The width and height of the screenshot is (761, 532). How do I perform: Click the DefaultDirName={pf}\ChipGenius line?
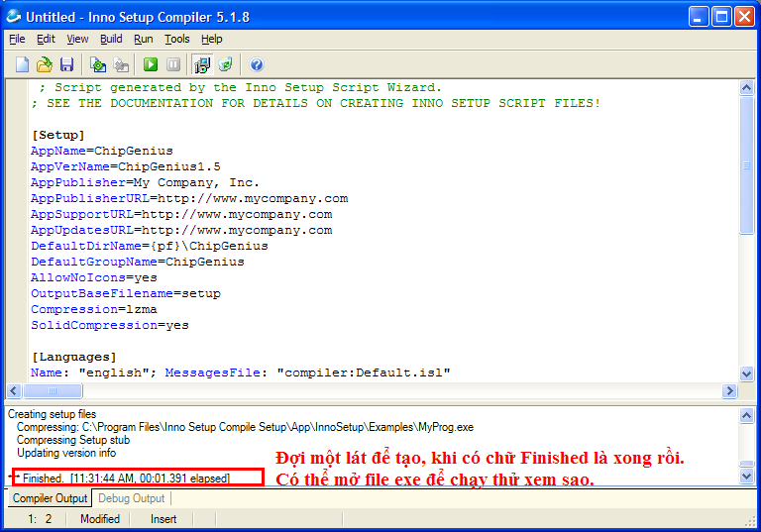pyautogui.click(x=150, y=246)
